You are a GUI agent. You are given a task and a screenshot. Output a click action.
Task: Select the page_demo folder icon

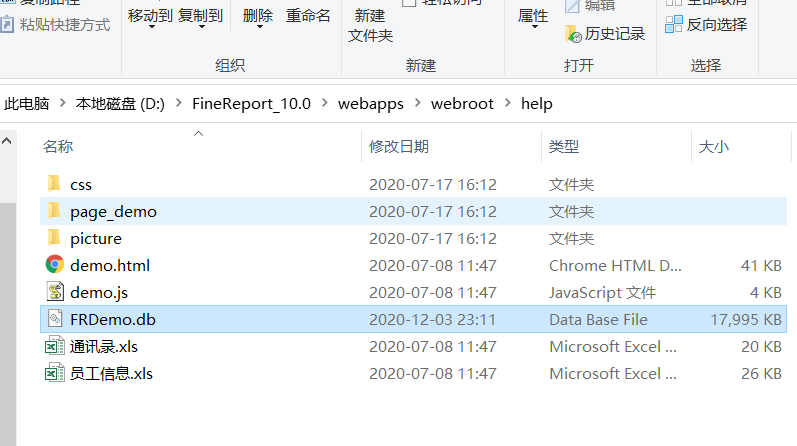(54, 211)
